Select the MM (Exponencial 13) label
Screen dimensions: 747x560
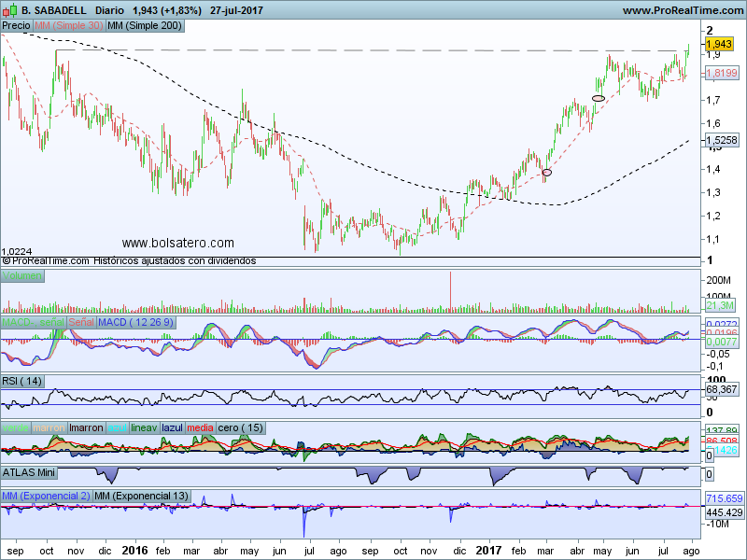142,494
